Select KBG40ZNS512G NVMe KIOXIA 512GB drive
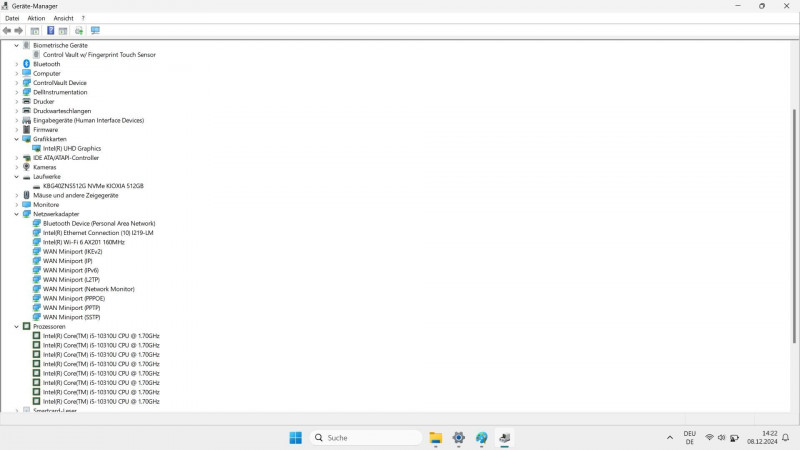This screenshot has height=450, width=800. pos(93,186)
